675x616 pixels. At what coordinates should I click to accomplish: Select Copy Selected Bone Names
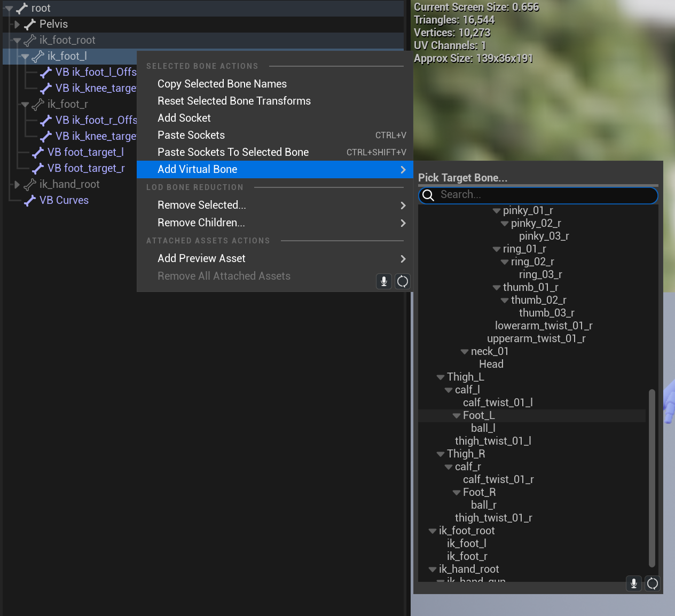(222, 84)
